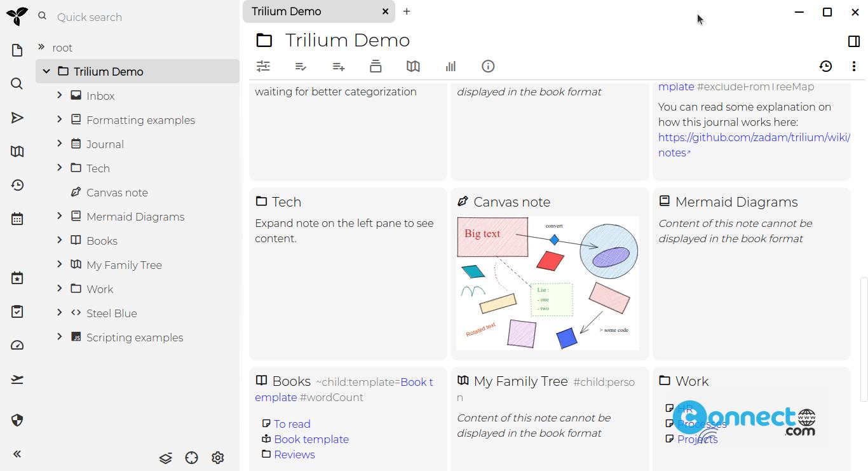Select Steel Blue in the tree
The image size is (868, 471).
pos(112,313)
